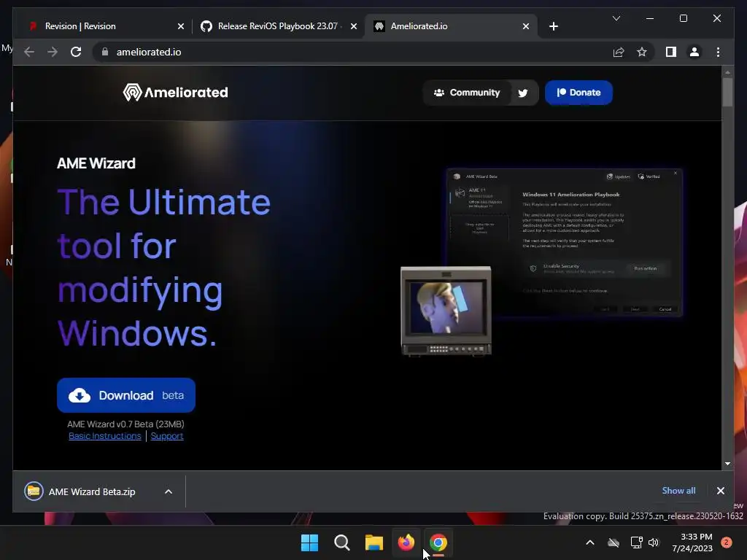Click the browser back arrow

click(29, 52)
